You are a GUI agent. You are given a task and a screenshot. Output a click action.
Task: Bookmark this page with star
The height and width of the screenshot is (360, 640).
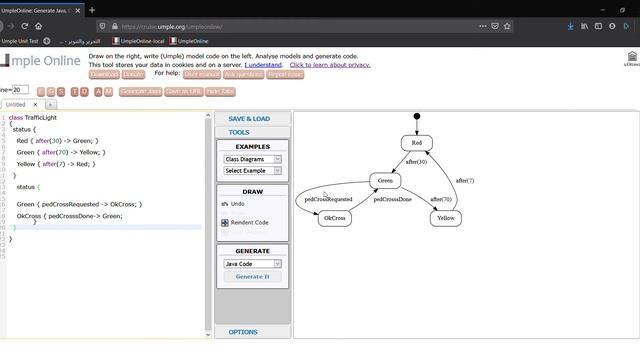tap(507, 26)
